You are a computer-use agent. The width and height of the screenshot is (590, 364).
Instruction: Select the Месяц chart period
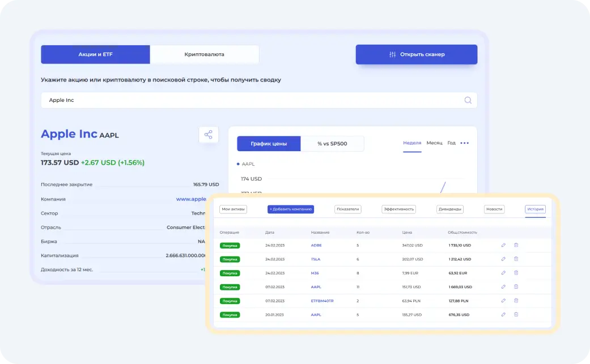coord(434,143)
